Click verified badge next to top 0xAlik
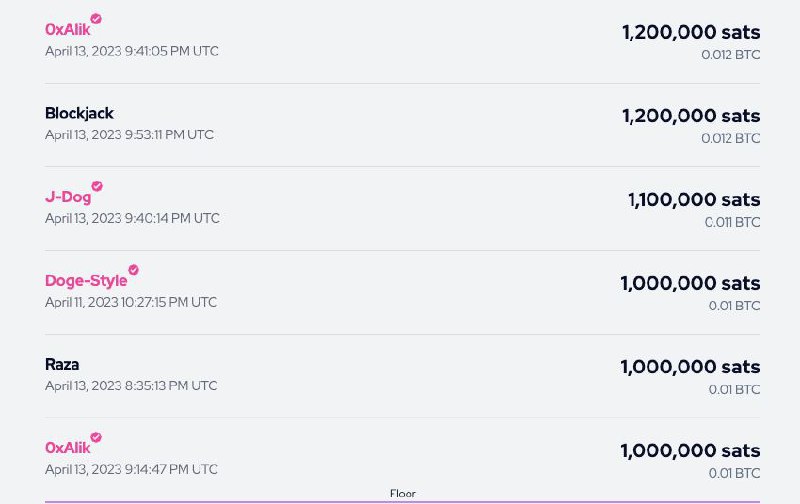This screenshot has height=504, width=800. coord(96,19)
